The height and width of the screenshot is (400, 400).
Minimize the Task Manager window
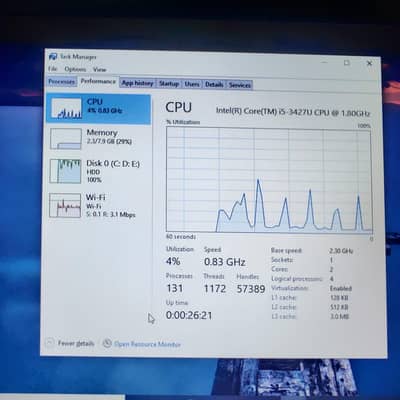[324, 62]
